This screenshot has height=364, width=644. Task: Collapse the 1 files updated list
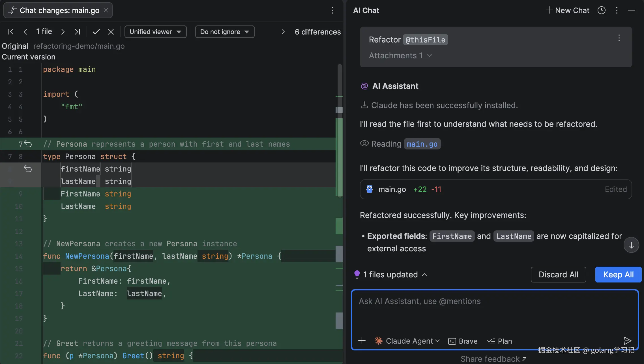424,275
